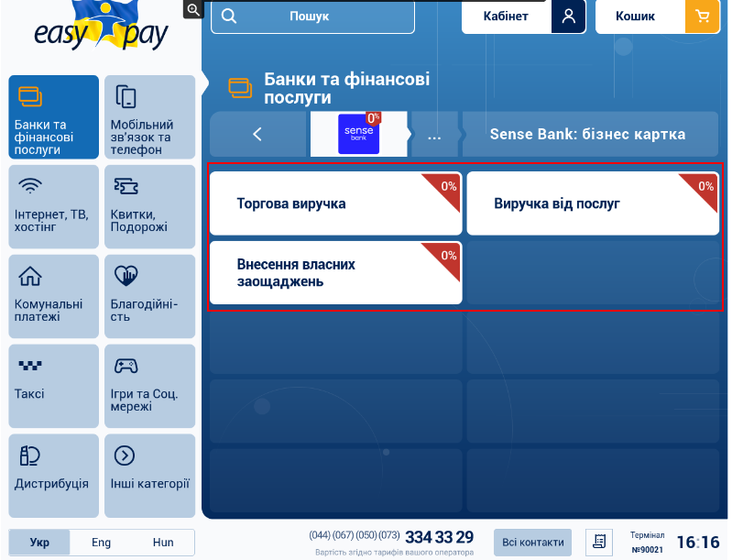Open the Кошик button
The width and height of the screenshot is (732, 560).
coord(657,16)
